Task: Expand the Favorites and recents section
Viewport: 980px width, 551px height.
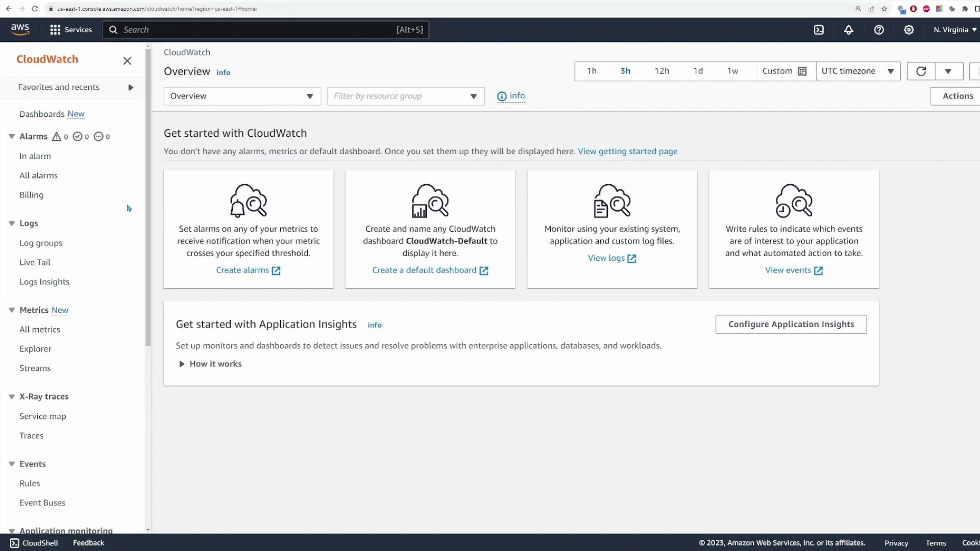Action: [130, 87]
